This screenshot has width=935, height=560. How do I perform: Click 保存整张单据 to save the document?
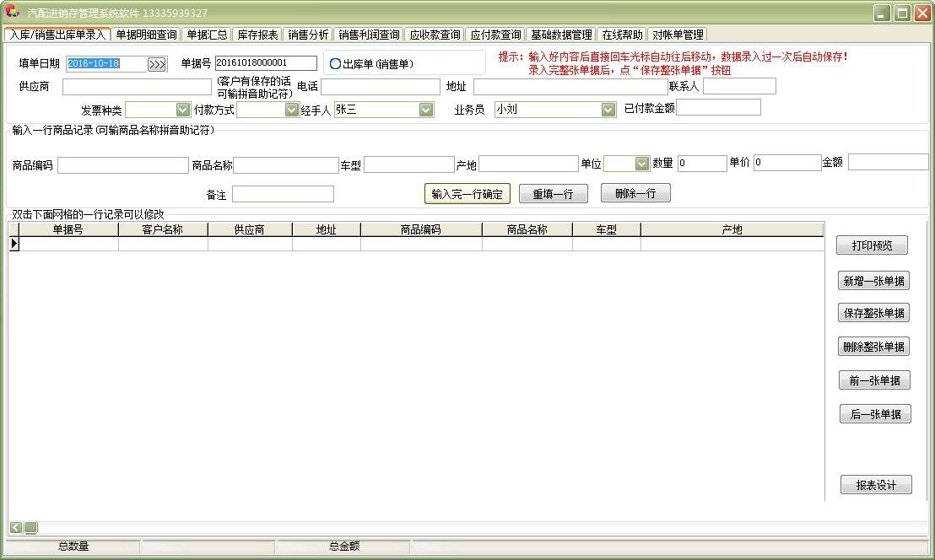873,313
